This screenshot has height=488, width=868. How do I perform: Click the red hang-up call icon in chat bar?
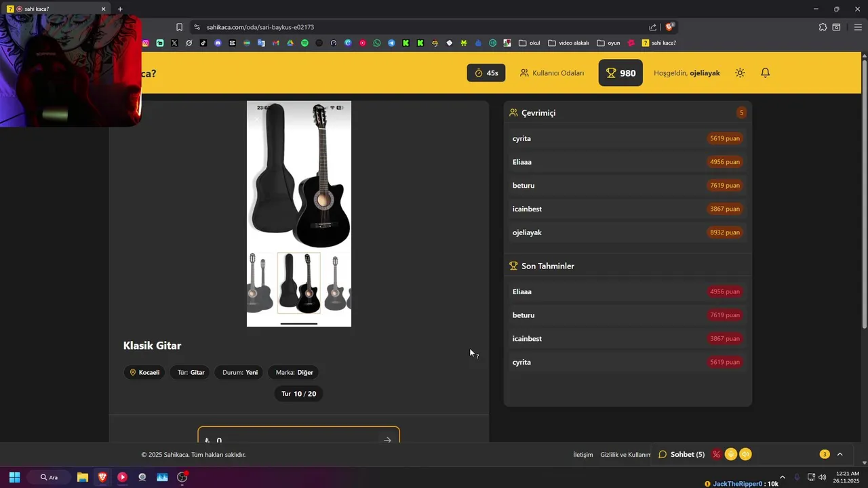pyautogui.click(x=717, y=454)
